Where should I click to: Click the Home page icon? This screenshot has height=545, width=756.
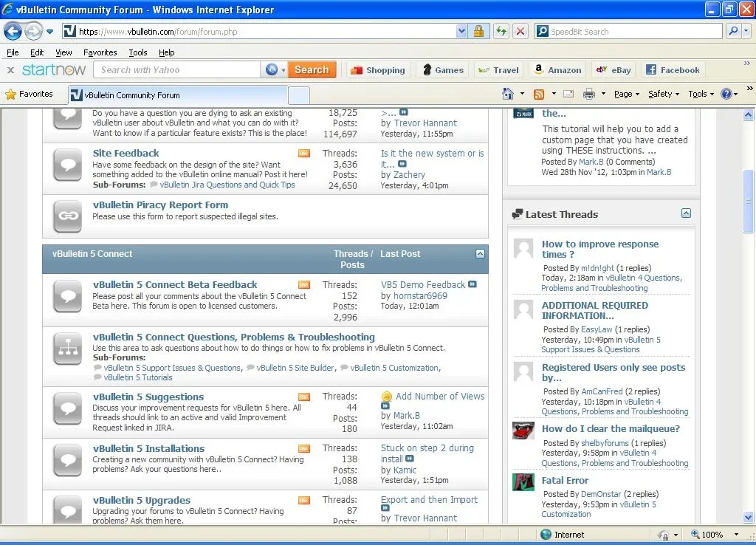pos(508,94)
